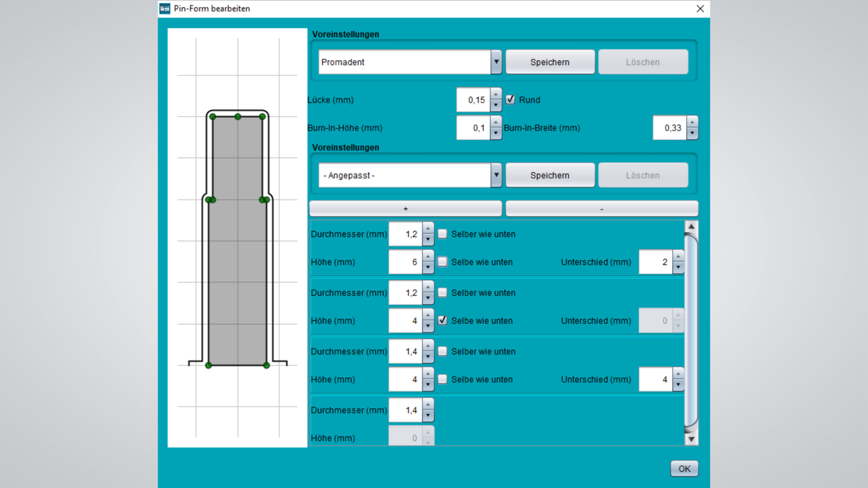Viewport: 868px width, 488px height.
Task: Increase the Lücke (mm) value with the up arrow
Action: coord(496,94)
